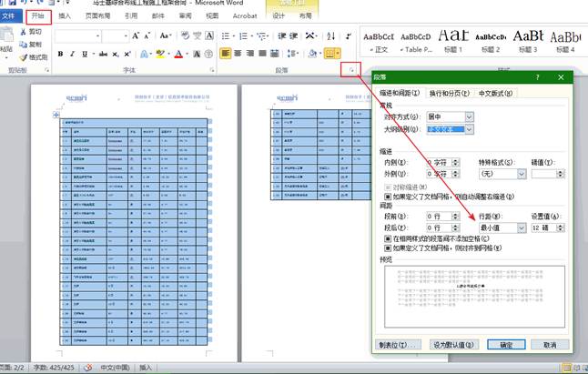Image resolution: width=588 pixels, height=374 pixels.
Task: Open the 插入 ribbon tab
Action: 65,15
